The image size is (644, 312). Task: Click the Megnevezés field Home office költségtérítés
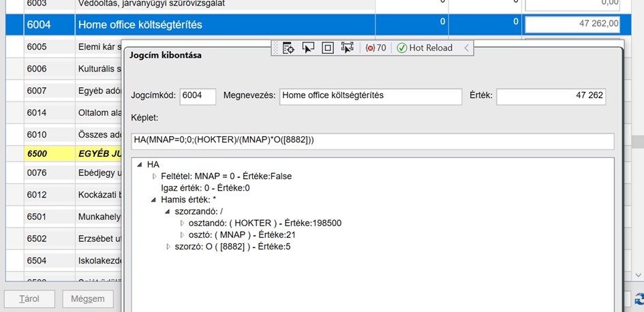tap(371, 96)
